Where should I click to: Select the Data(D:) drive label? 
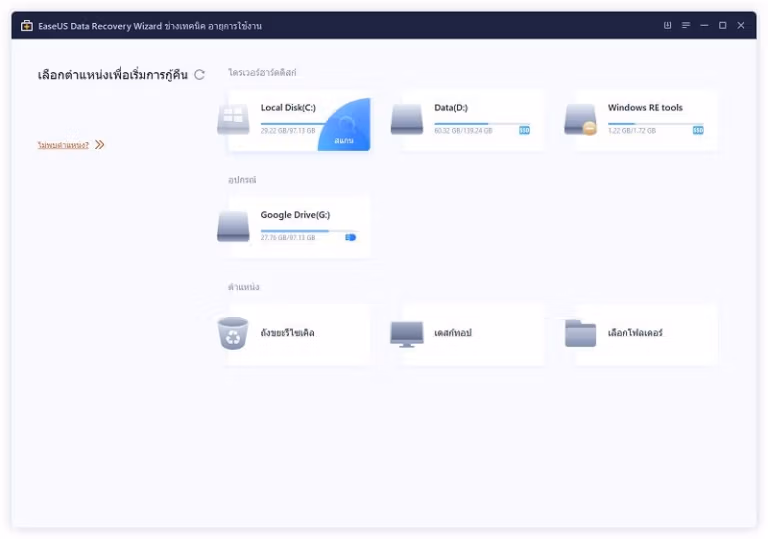[x=451, y=107]
